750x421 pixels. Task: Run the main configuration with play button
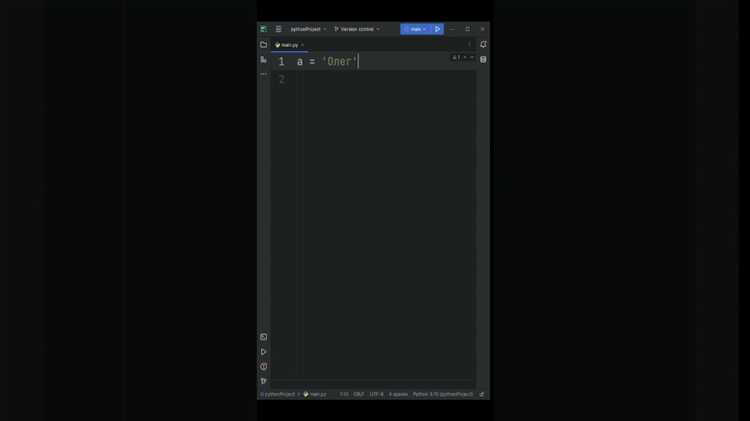pos(437,29)
